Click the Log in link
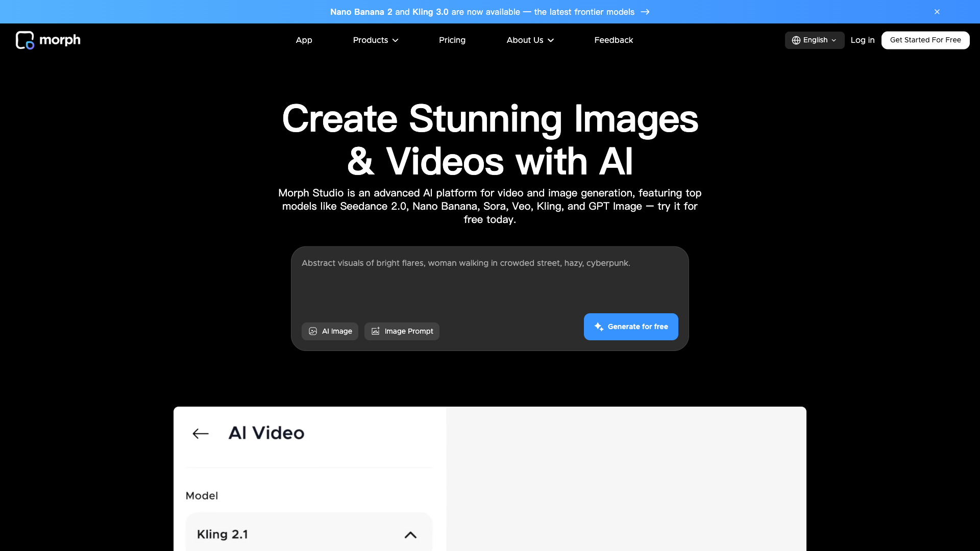 pyautogui.click(x=862, y=40)
